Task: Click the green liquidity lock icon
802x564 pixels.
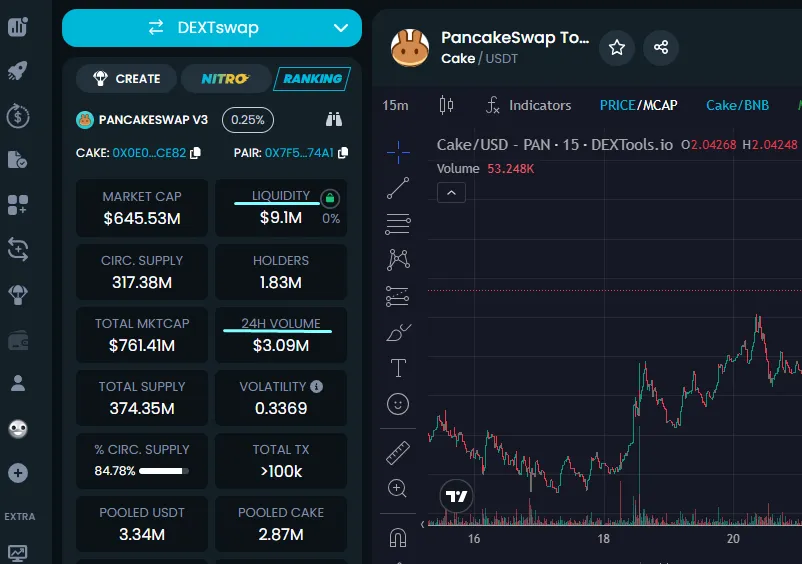Action: [x=330, y=198]
